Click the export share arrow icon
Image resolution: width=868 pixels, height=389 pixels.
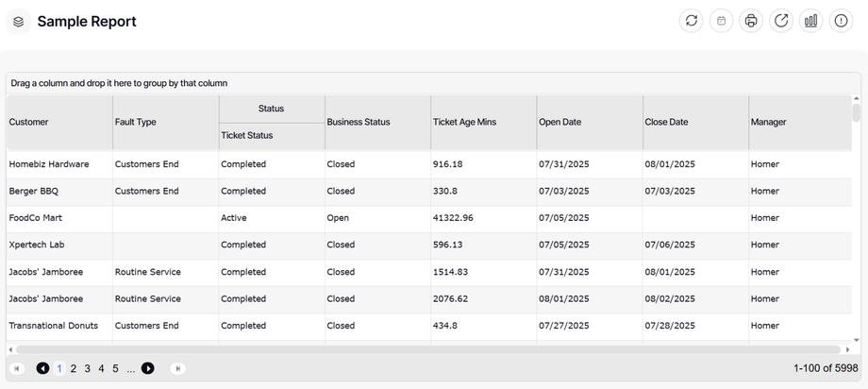[x=781, y=21]
